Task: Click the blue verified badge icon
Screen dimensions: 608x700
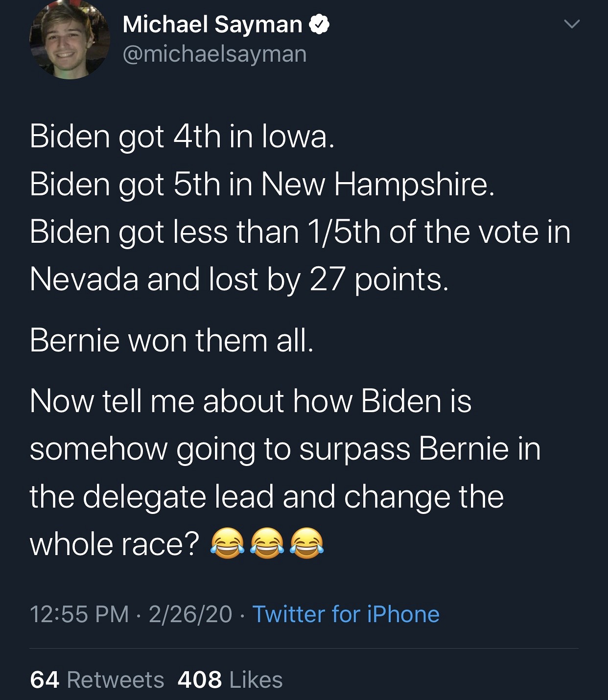Action: 319,24
